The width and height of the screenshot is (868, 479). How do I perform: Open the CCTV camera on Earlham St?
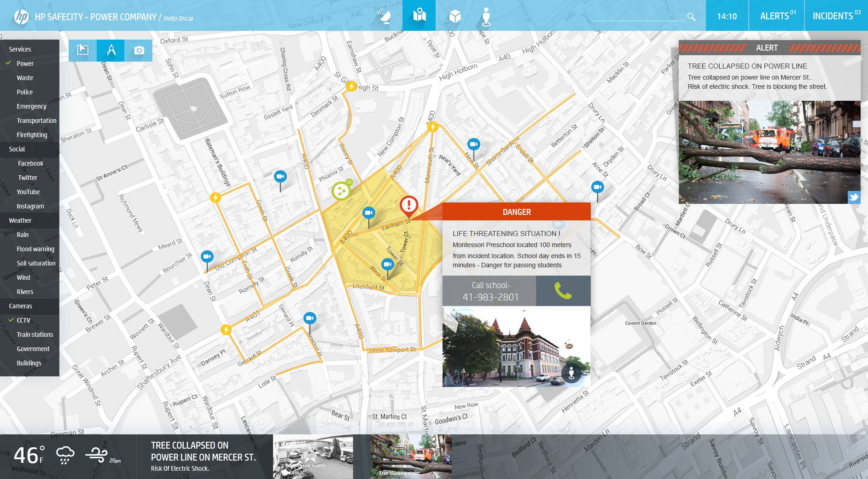point(369,213)
